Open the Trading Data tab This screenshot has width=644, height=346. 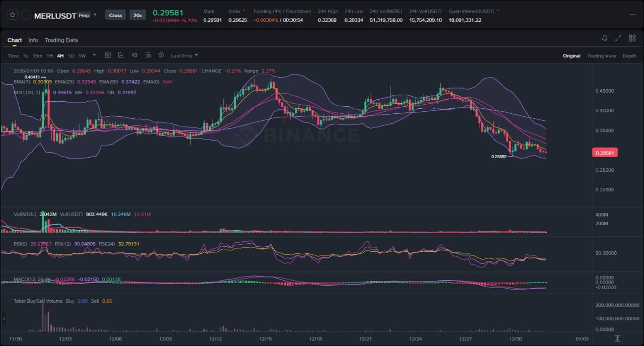tap(61, 40)
